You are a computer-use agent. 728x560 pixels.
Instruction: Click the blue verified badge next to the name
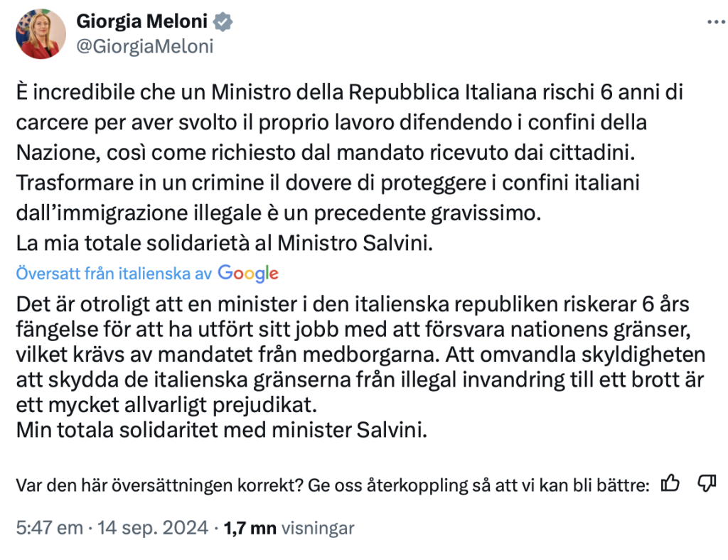224,22
